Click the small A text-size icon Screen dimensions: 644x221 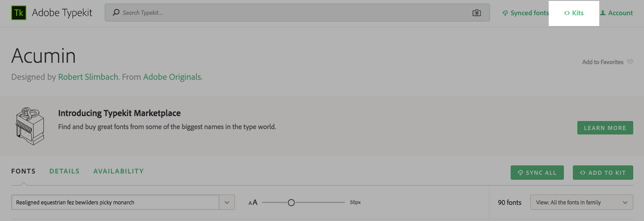click(250, 203)
